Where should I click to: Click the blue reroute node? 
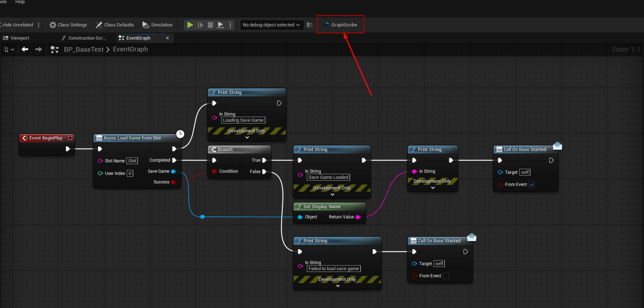point(203,217)
